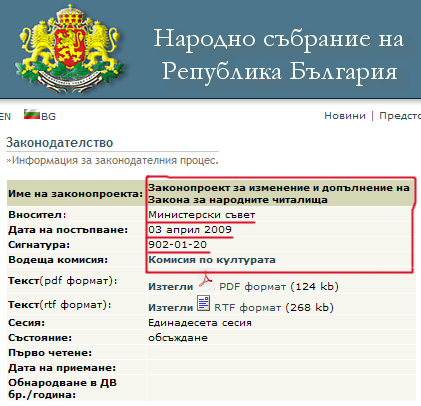The width and height of the screenshot is (421, 406).
Task: Click the RTF document icon
Action: pos(203,303)
